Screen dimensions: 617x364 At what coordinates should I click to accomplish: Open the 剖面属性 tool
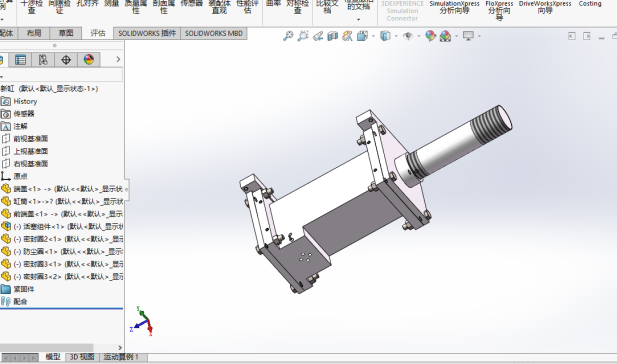pos(164,7)
